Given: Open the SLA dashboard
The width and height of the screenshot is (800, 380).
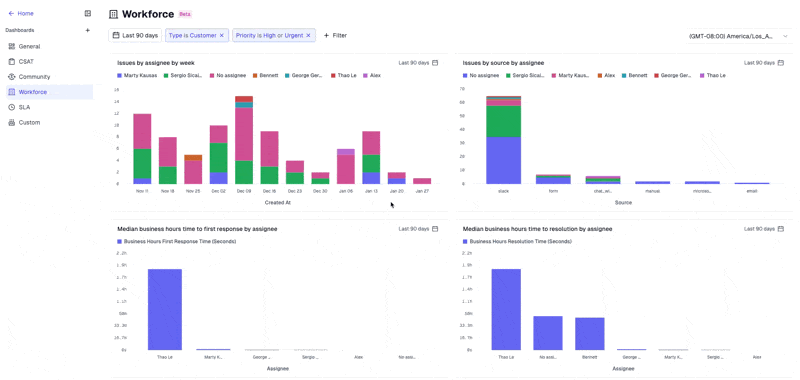Looking at the screenshot, I should (49, 108).
